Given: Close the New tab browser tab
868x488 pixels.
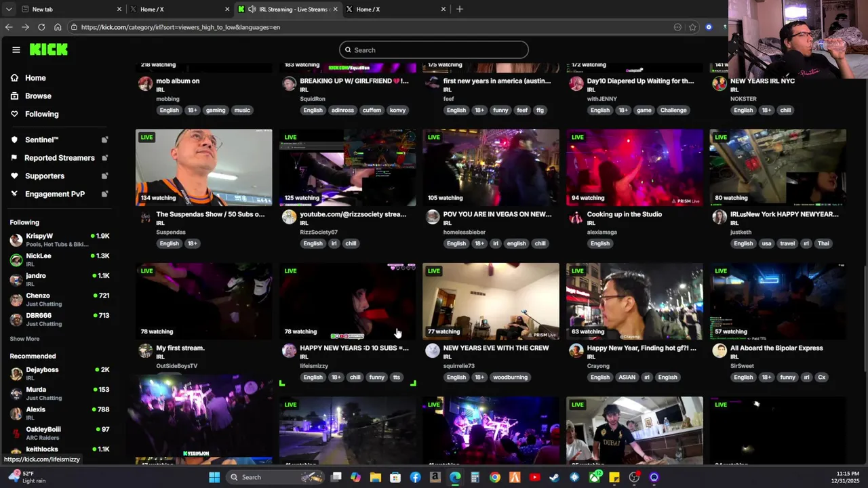Looking at the screenshot, I should coord(119,9).
